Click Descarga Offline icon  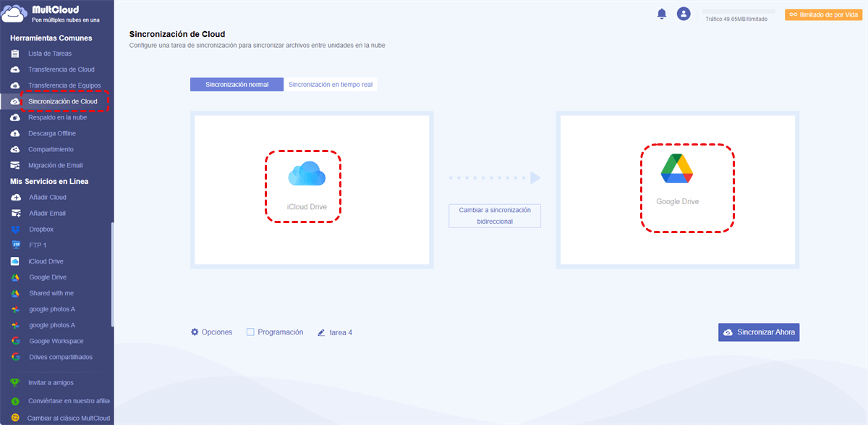[x=15, y=133]
